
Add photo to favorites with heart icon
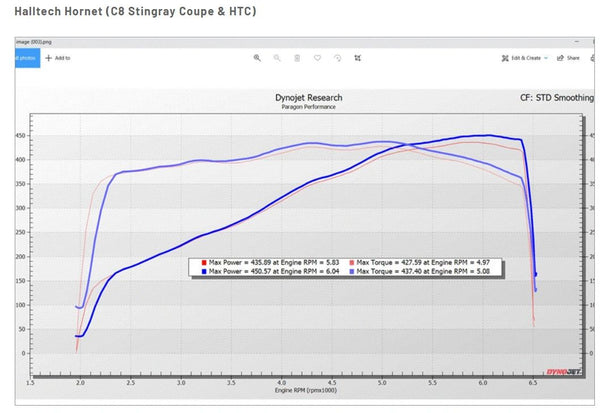point(317,58)
